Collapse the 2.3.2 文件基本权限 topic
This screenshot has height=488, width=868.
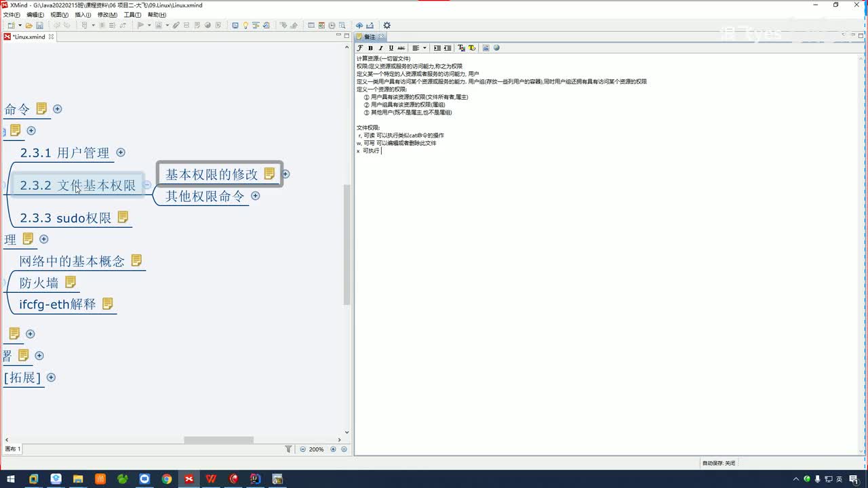[x=147, y=184]
